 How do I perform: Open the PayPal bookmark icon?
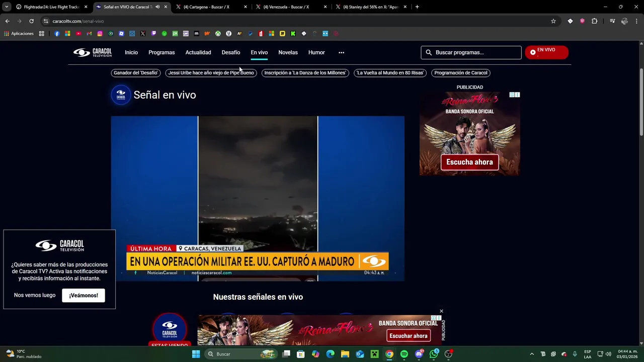tap(250, 34)
